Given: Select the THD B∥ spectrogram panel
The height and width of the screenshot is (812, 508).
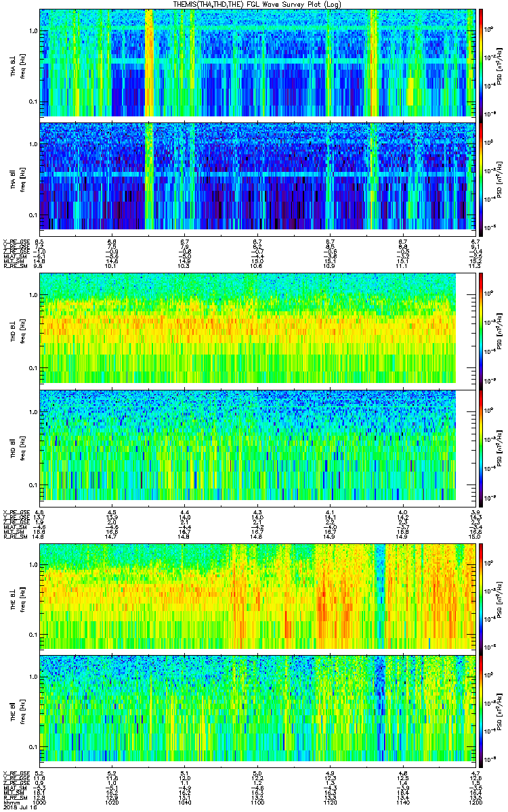Looking at the screenshot, I should point(248,445).
